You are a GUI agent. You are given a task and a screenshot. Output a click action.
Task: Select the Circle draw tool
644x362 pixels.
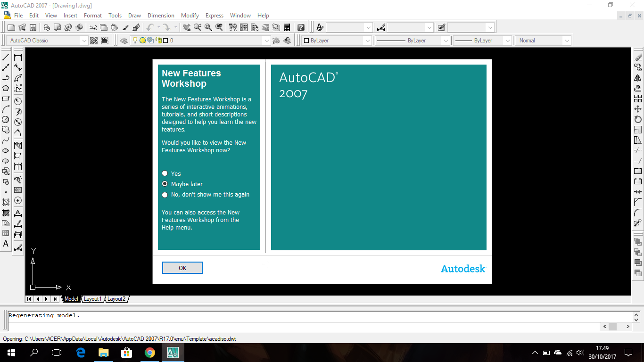click(x=6, y=119)
